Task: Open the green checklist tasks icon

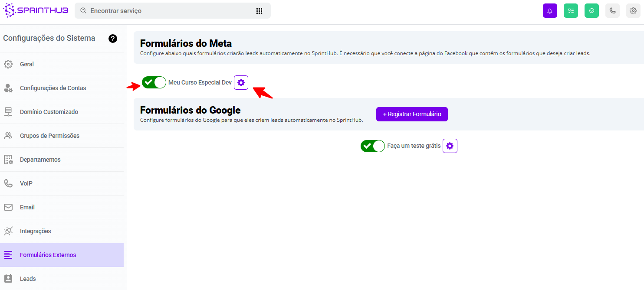Action: [571, 11]
